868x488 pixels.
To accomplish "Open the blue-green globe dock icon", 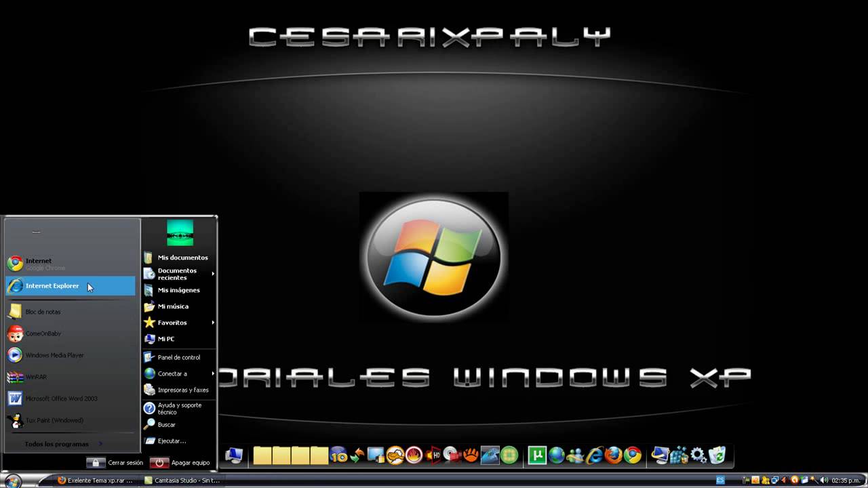I will point(557,455).
